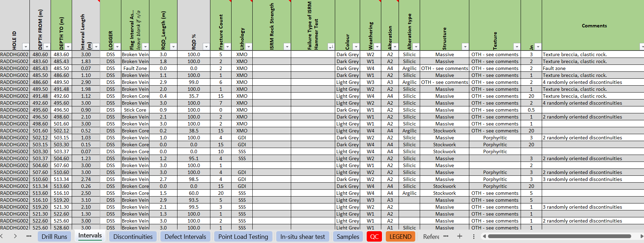Image resolution: width=644 pixels, height=243 pixels.
Task: Open the Lithology column filter
Action: [x=249, y=46]
